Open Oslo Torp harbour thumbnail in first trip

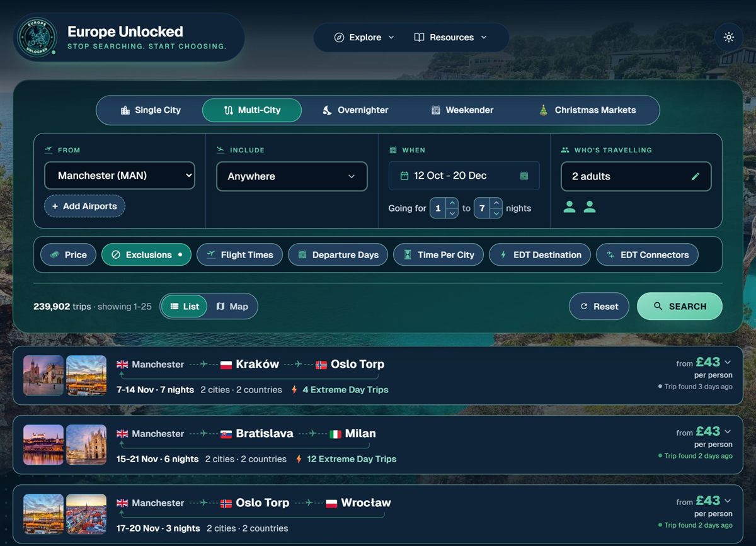click(86, 375)
